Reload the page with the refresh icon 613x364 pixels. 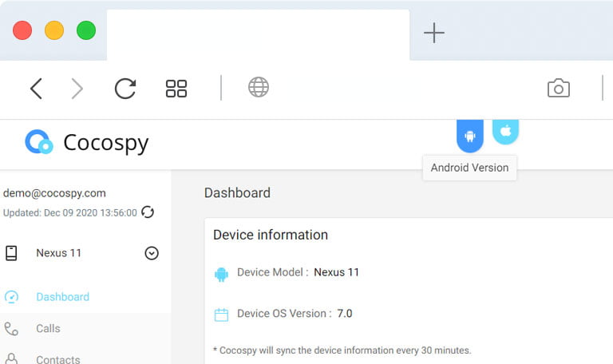click(125, 89)
